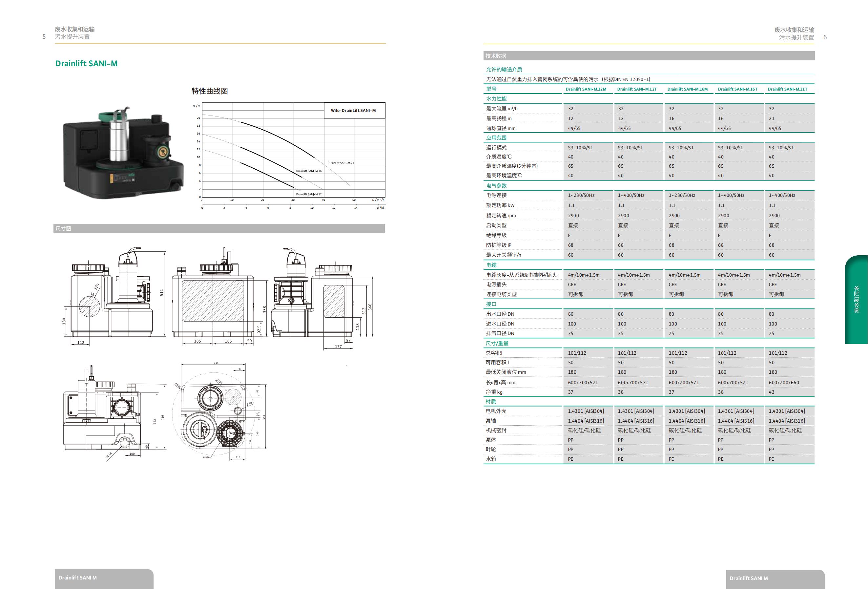Select the '允许的输送介质' heading
The height and width of the screenshot is (589, 868).
504,70
